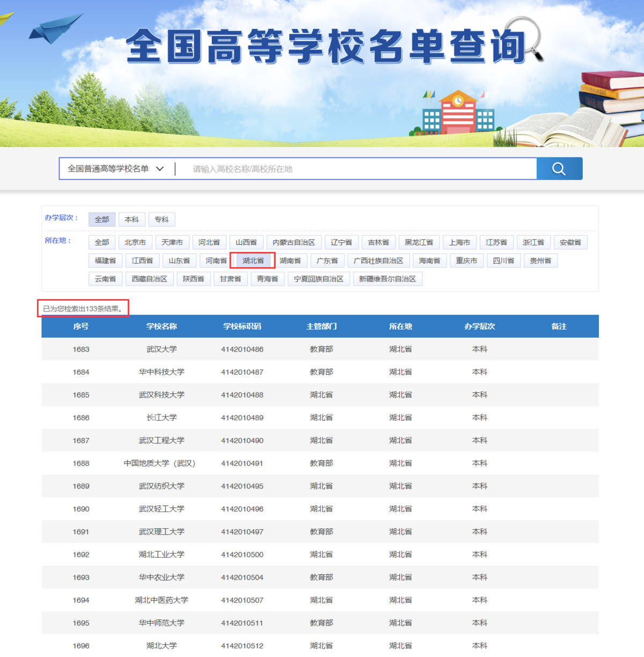Click the 福建省 filter button
The width and height of the screenshot is (644, 657).
pos(105,261)
